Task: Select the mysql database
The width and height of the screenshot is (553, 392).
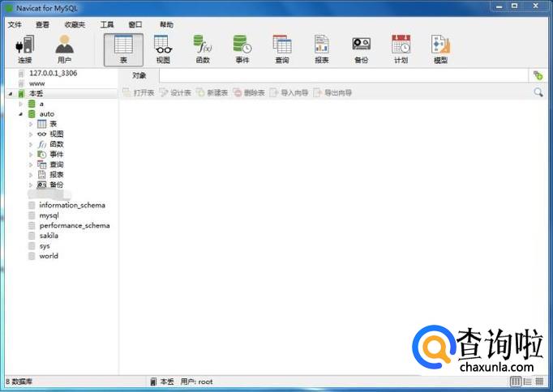Action: [x=49, y=215]
